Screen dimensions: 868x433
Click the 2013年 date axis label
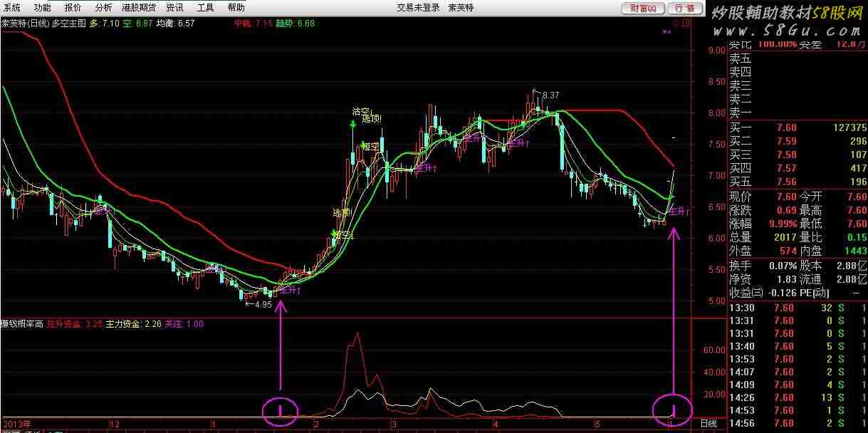pos(16,424)
